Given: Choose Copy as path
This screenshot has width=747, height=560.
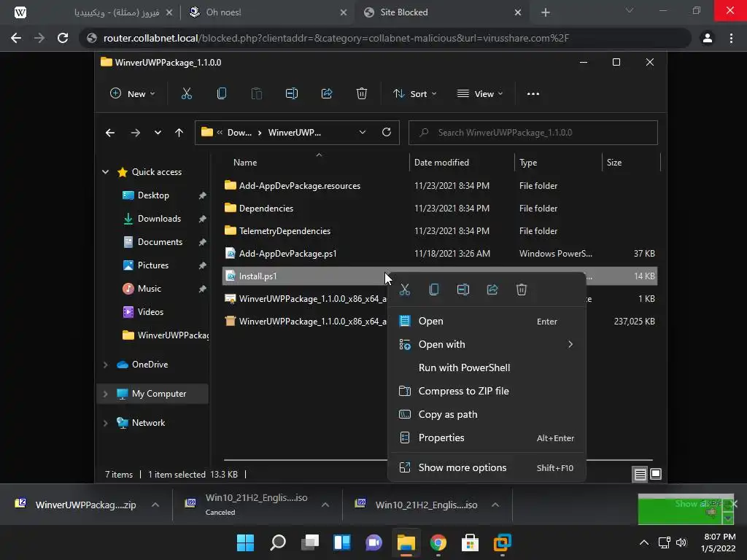Looking at the screenshot, I should coord(487,414).
